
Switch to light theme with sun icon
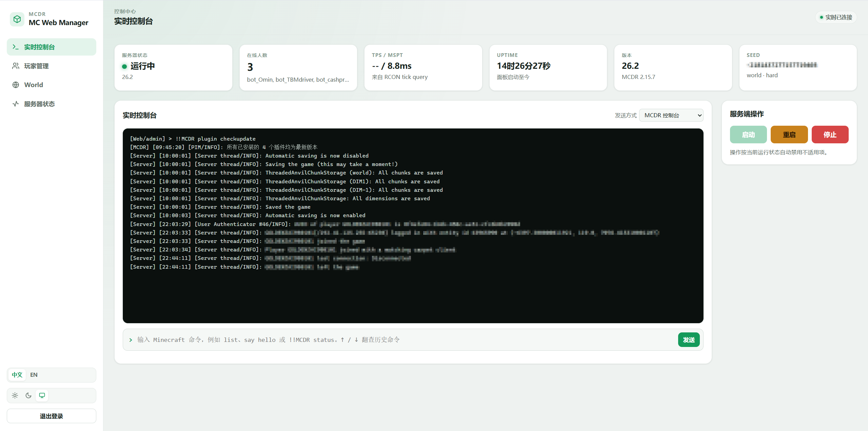pyautogui.click(x=15, y=395)
